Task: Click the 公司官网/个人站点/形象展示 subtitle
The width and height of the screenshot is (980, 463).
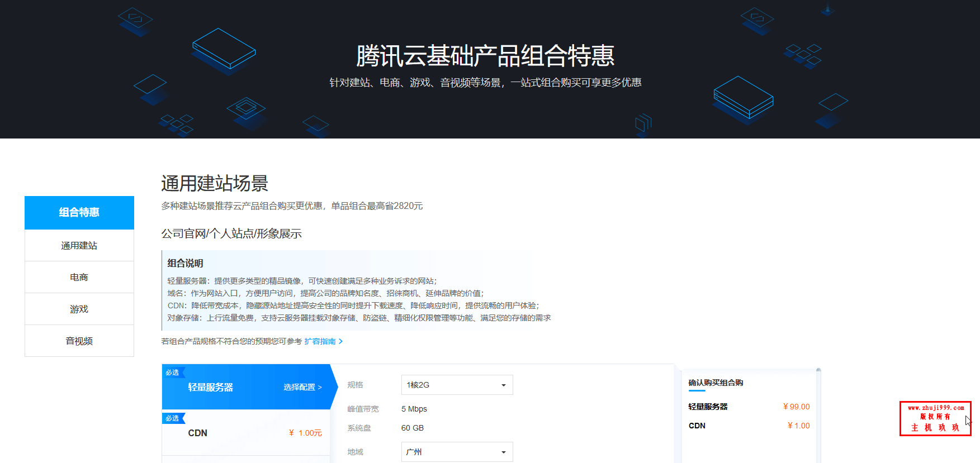Action: tap(231, 233)
